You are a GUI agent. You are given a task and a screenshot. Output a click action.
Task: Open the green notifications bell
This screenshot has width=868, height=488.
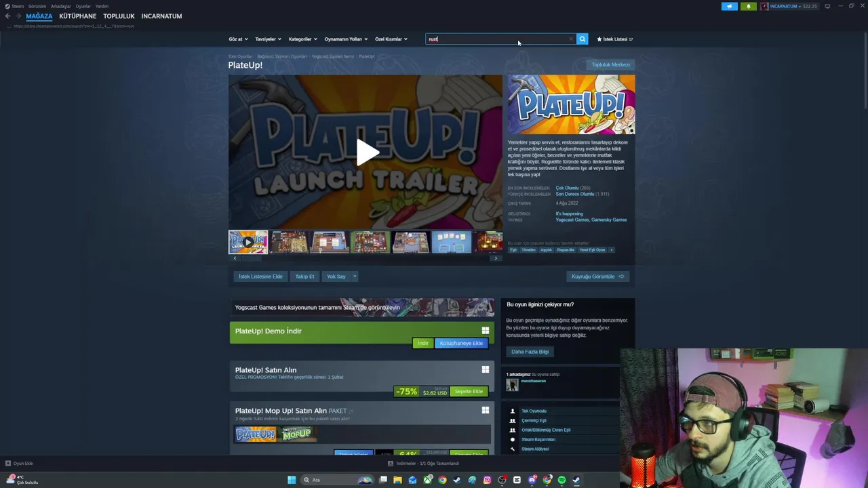[x=749, y=6]
